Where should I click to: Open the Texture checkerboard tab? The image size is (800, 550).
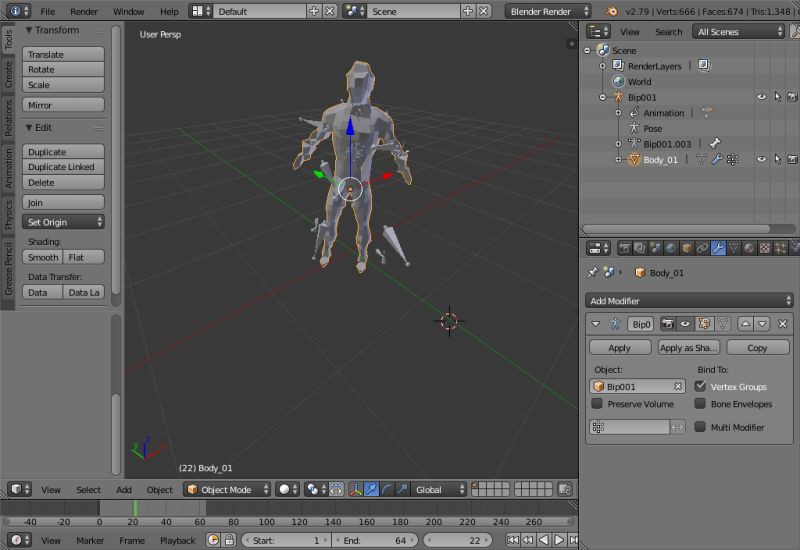(x=764, y=248)
